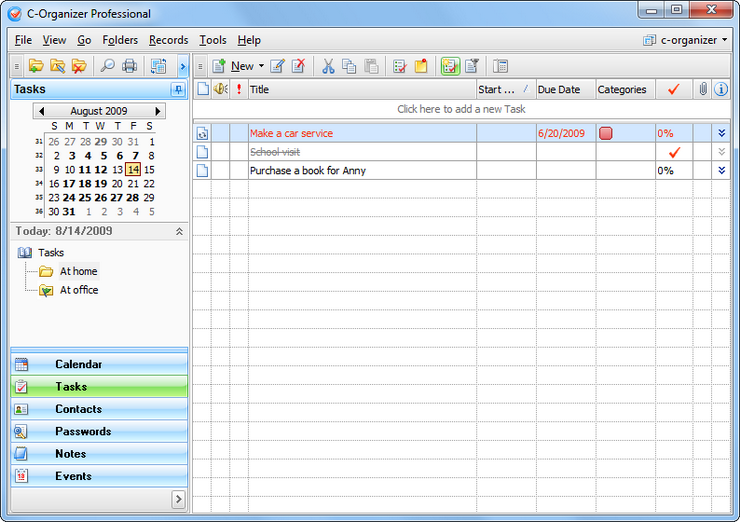Open the Tools menu

[x=212, y=40]
